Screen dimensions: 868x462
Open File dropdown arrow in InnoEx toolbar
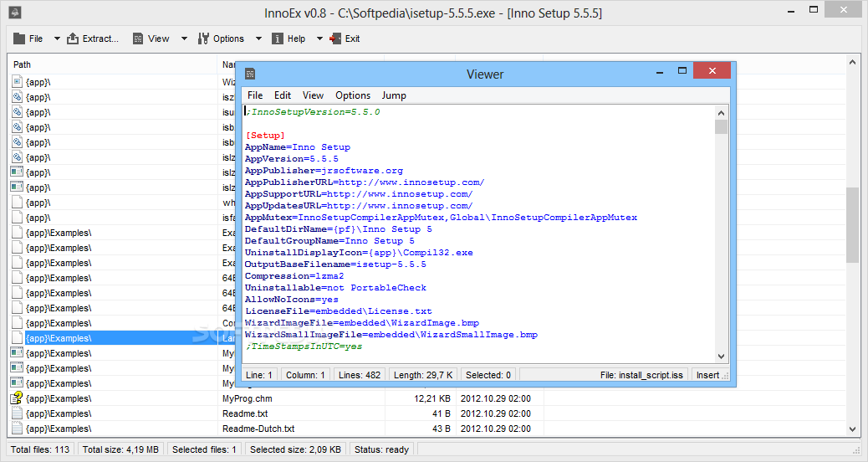click(57, 38)
